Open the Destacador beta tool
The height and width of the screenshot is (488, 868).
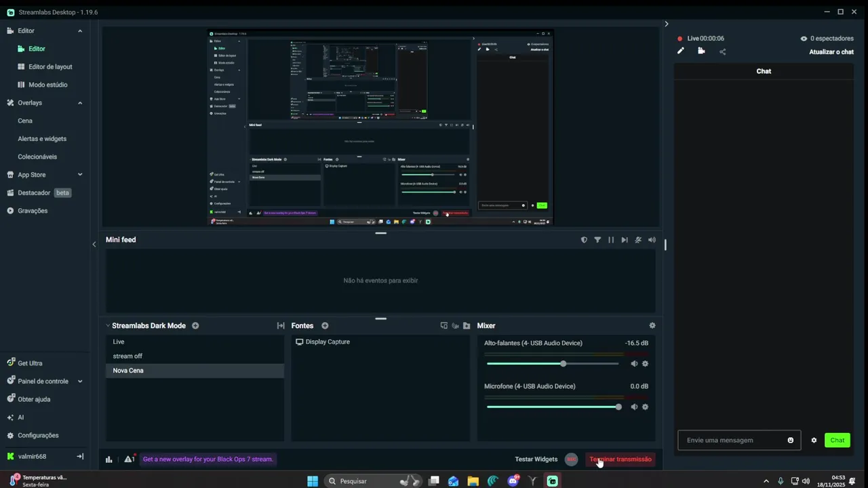pyautogui.click(x=39, y=192)
